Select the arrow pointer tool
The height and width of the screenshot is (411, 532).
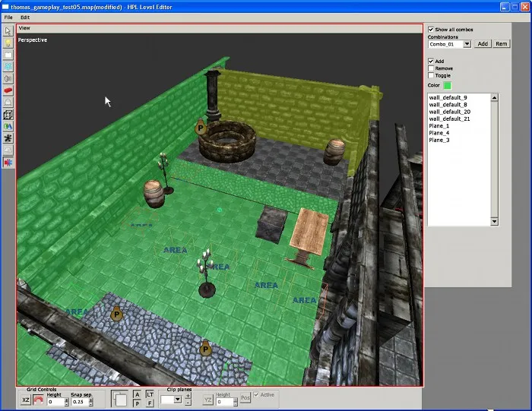click(x=8, y=32)
